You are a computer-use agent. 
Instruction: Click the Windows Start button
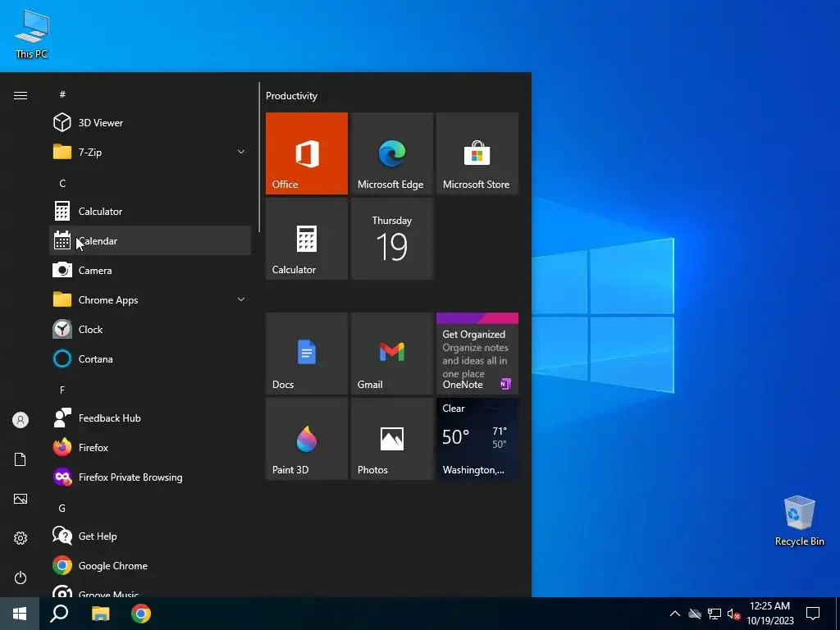tap(20, 614)
